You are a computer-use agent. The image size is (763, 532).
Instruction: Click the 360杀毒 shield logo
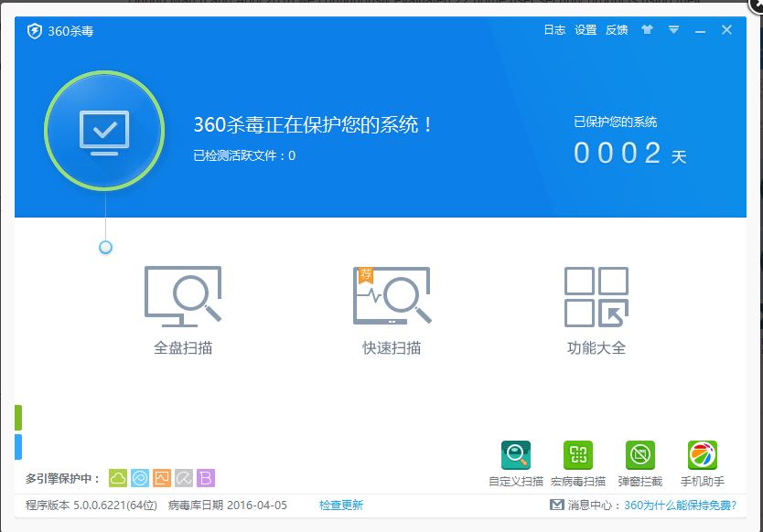coord(35,31)
